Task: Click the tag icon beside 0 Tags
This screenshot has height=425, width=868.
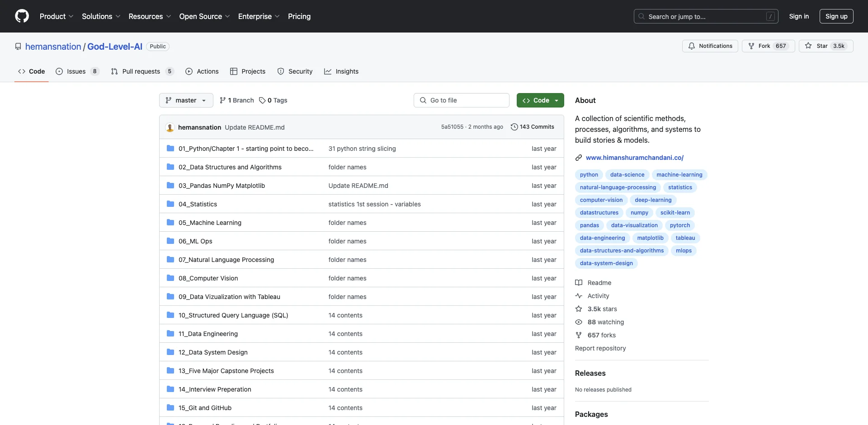Action: click(262, 100)
